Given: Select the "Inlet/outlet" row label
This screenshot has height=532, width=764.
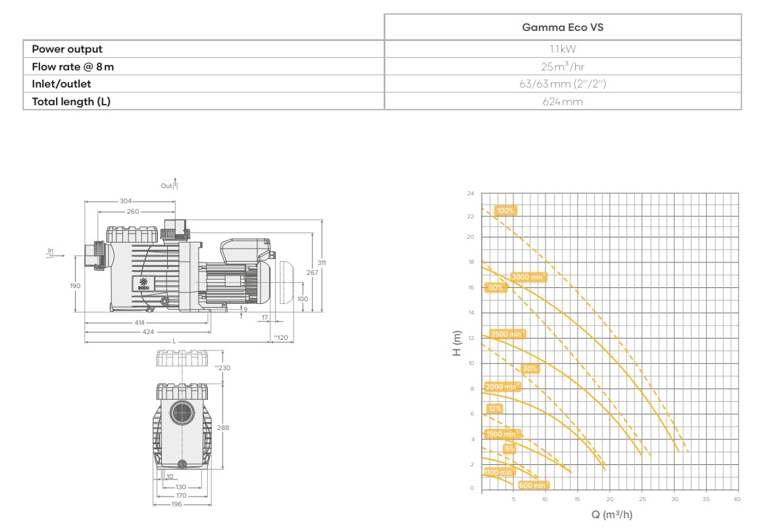Looking at the screenshot, I should pos(61,84).
